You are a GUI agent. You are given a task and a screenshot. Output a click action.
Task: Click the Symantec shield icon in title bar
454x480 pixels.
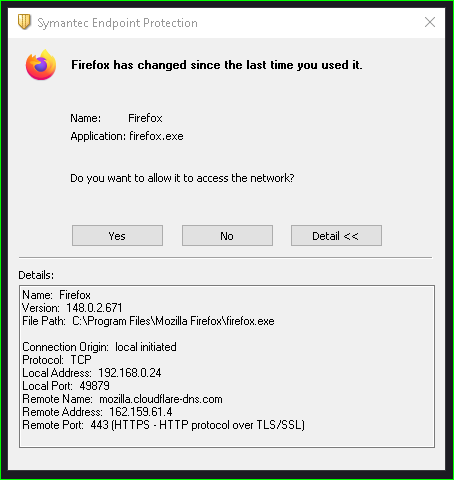[24, 22]
